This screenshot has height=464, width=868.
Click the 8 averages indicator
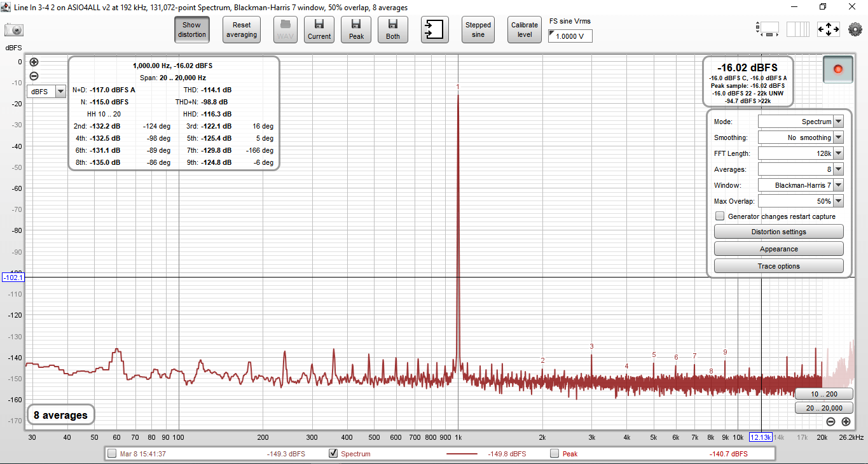pyautogui.click(x=60, y=415)
